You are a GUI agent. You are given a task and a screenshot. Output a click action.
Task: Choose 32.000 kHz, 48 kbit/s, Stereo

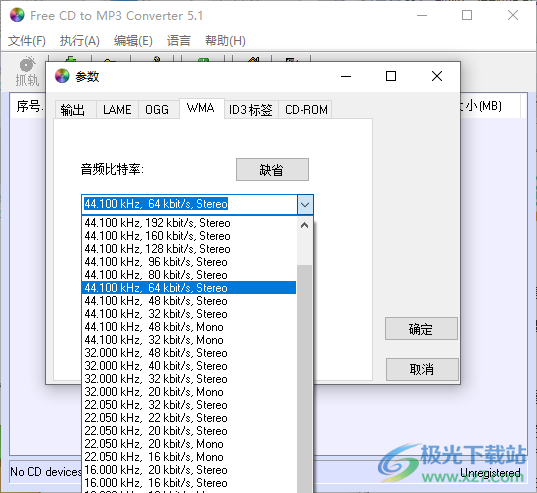189,353
